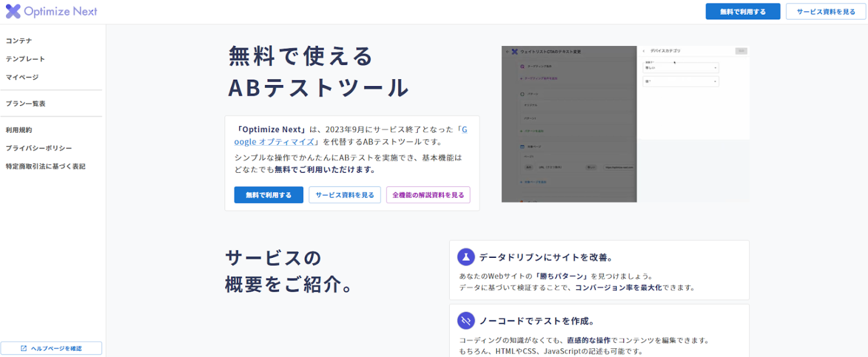The height and width of the screenshot is (357, 868).
Task: Select テンプレート from the sidebar
Action: pos(25,59)
